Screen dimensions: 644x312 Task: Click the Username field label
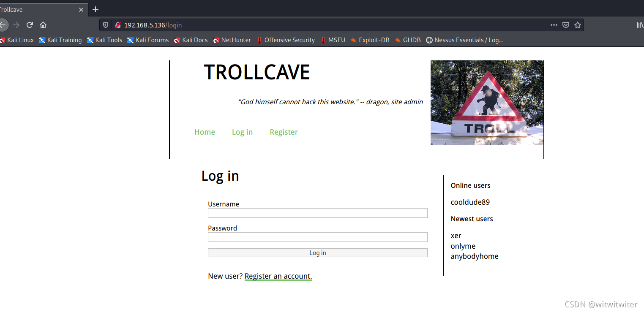[x=224, y=204]
